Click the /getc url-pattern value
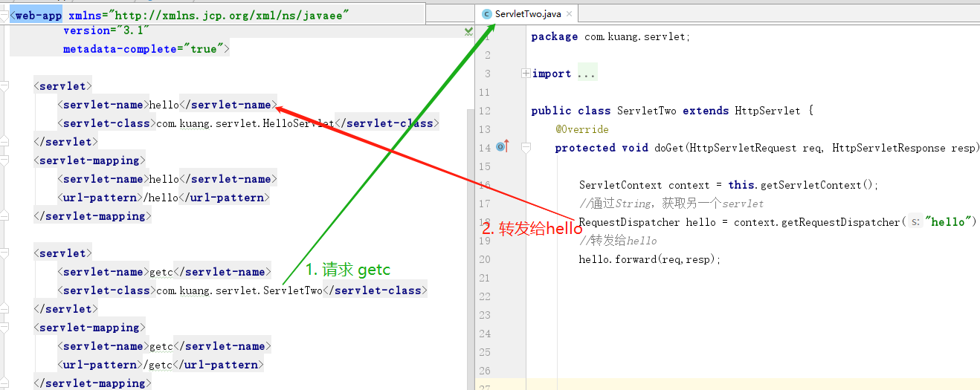The width and height of the screenshot is (980, 390). (158, 365)
